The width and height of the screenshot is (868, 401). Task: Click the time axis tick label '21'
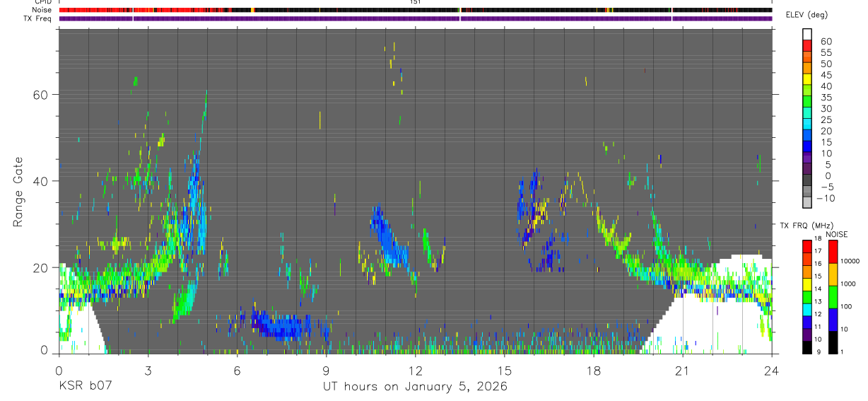[683, 370]
